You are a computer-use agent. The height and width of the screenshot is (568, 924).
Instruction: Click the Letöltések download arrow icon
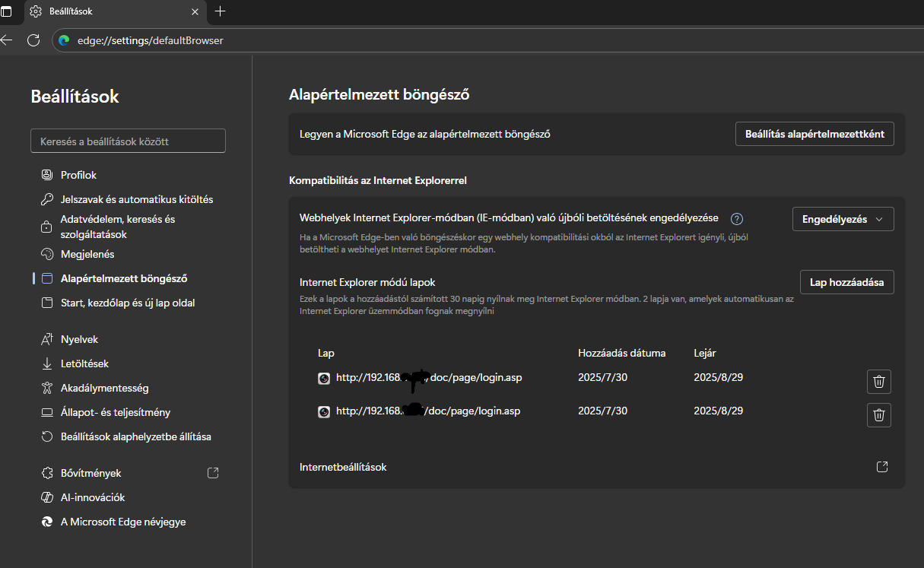coord(47,363)
